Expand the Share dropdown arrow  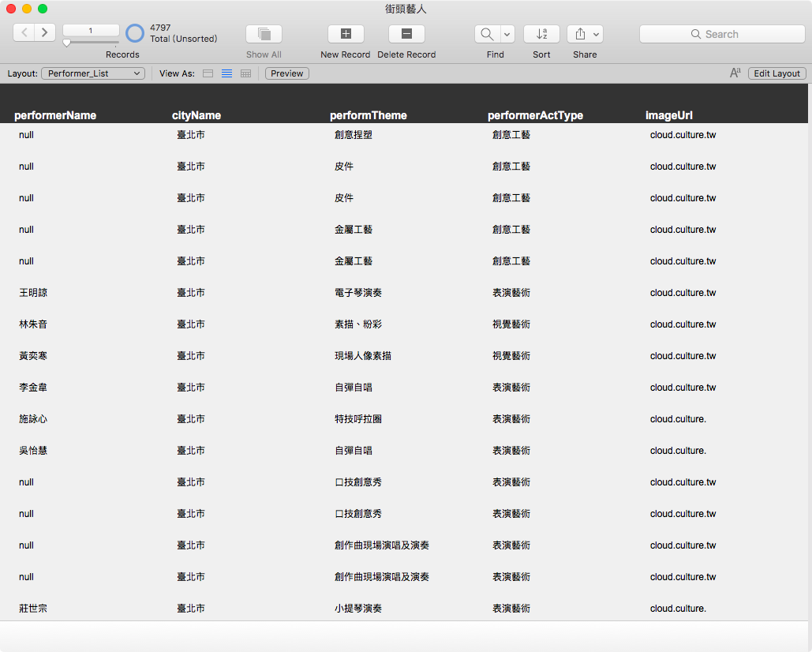597,34
